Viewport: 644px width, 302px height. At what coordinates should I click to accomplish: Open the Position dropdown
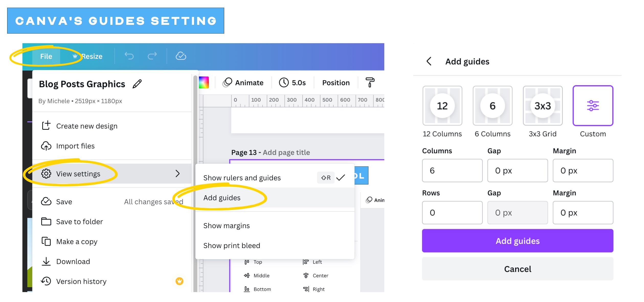click(x=336, y=82)
